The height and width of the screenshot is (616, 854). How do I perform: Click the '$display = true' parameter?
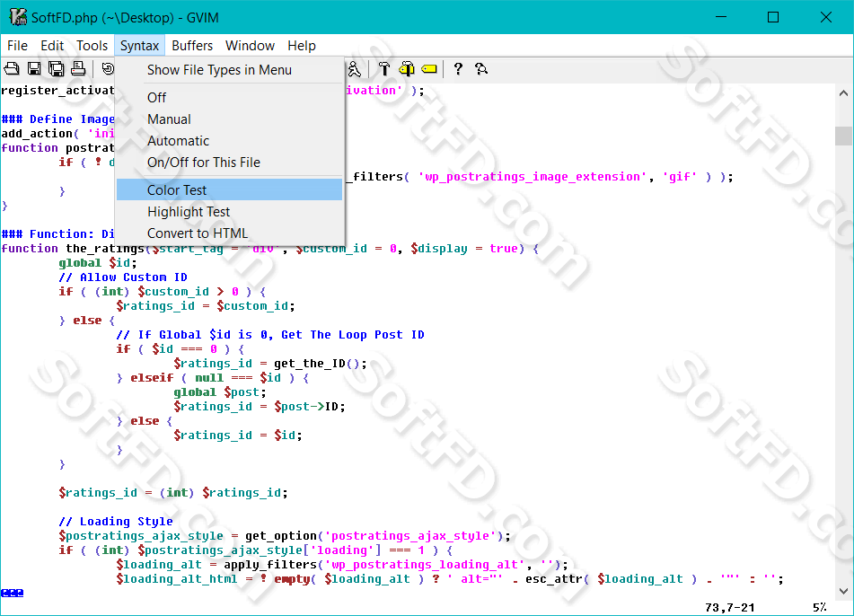click(464, 249)
